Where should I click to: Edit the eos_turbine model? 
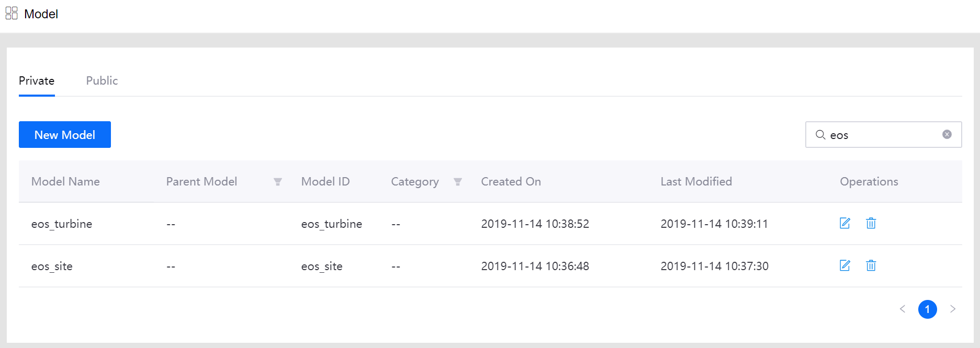point(844,223)
